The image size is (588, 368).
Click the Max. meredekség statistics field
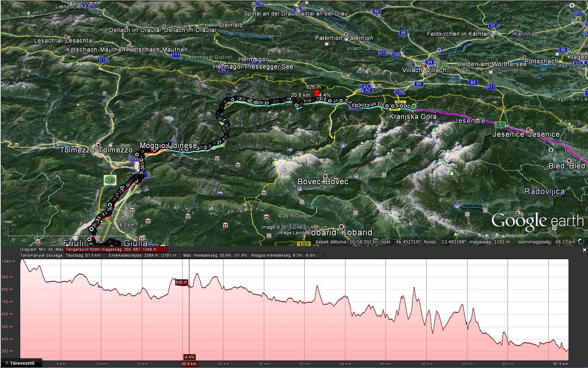click(216, 255)
